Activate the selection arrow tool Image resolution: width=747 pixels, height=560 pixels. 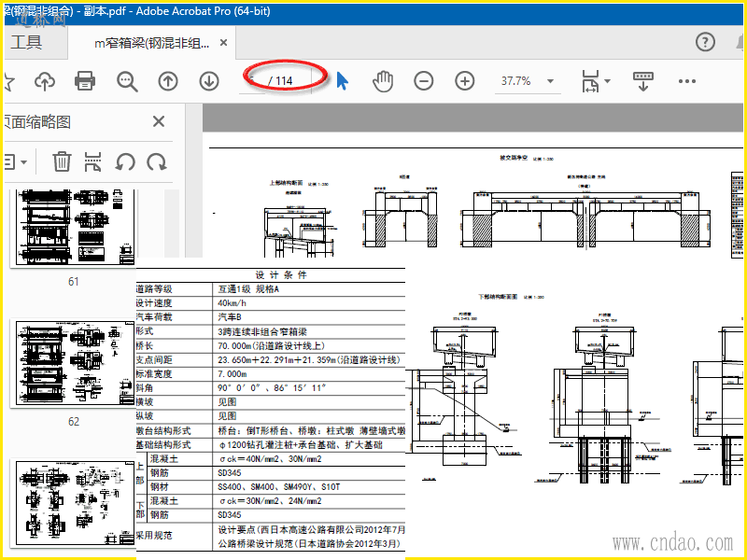coord(342,81)
